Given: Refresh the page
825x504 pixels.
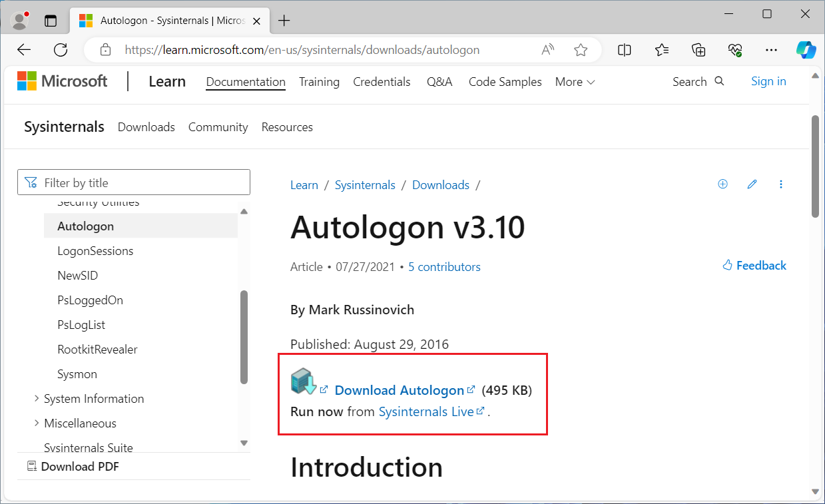Looking at the screenshot, I should (61, 50).
